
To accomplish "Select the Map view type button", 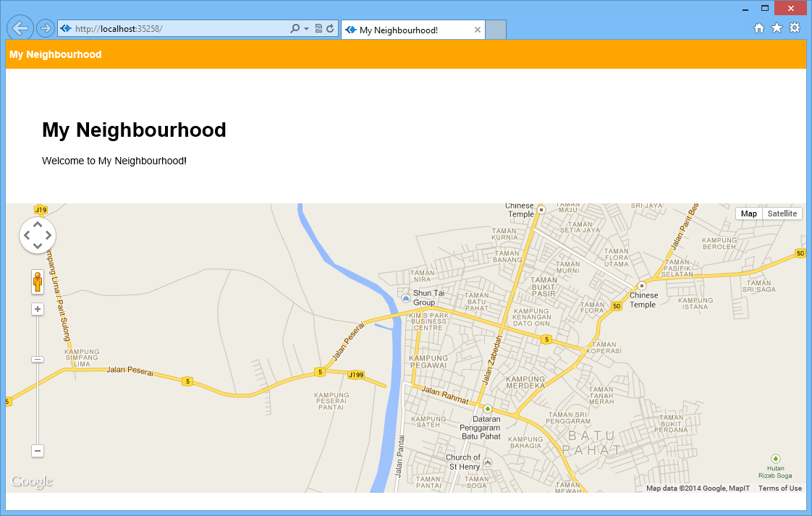I will tap(749, 213).
